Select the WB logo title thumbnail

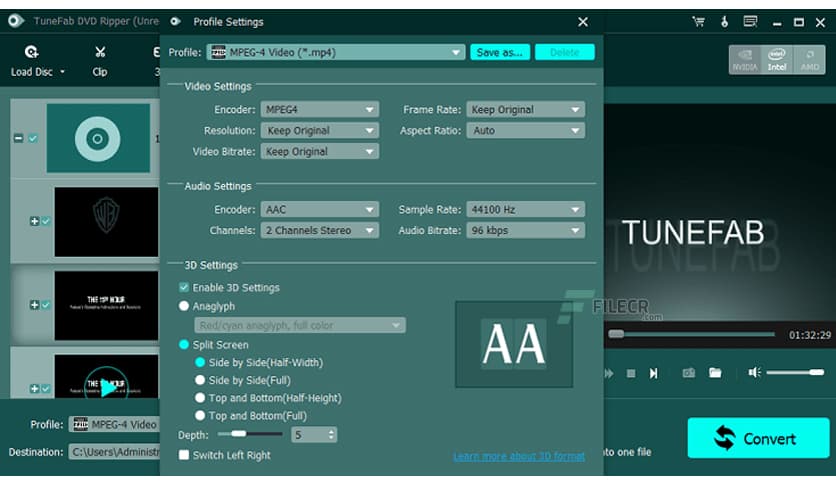[x=106, y=222]
